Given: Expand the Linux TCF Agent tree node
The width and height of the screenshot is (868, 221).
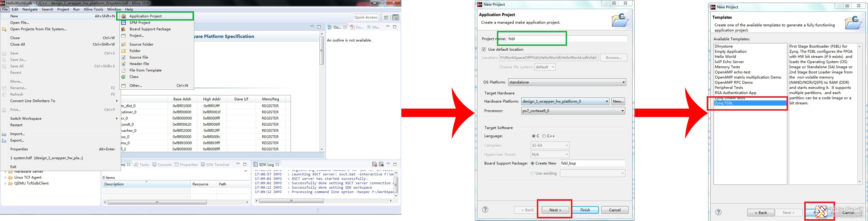Looking at the screenshot, I should pos(5,177).
